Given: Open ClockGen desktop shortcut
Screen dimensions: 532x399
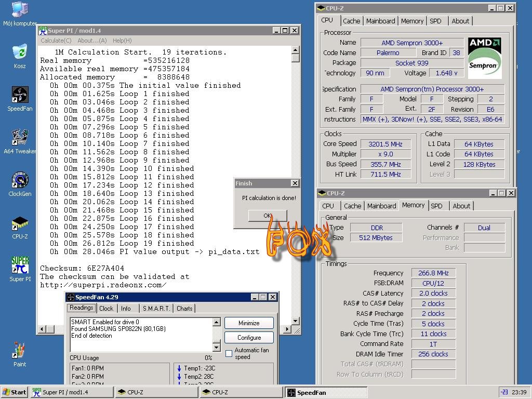Looking at the screenshot, I should [20, 184].
